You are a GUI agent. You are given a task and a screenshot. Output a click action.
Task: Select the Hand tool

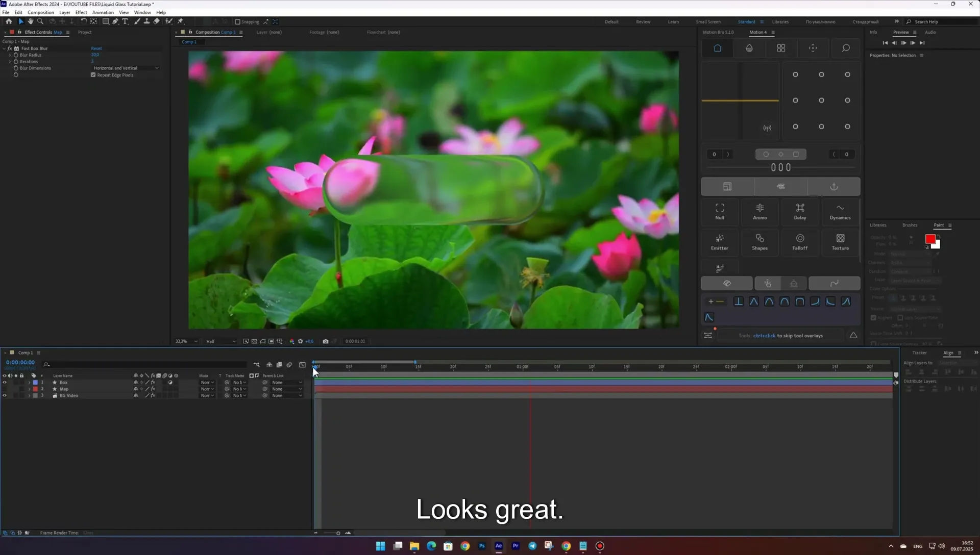coord(31,21)
